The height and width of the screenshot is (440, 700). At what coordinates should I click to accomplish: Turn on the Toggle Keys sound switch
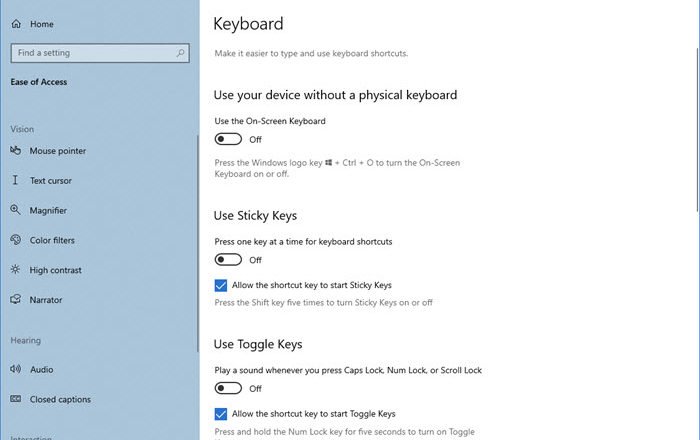(228, 388)
